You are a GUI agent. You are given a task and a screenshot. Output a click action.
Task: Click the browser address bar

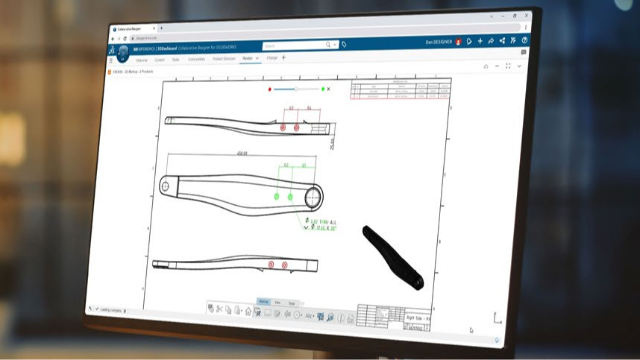[x=324, y=33]
